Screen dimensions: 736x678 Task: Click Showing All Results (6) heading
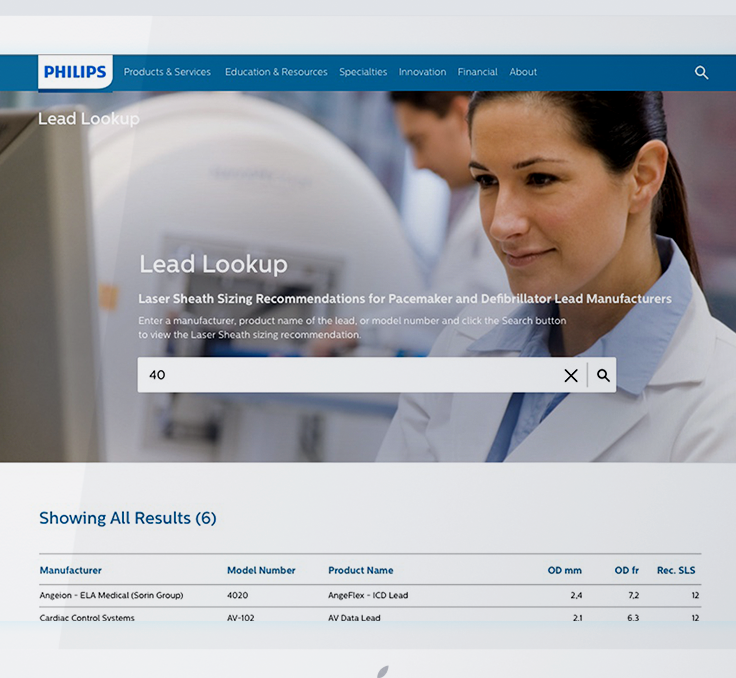point(128,518)
